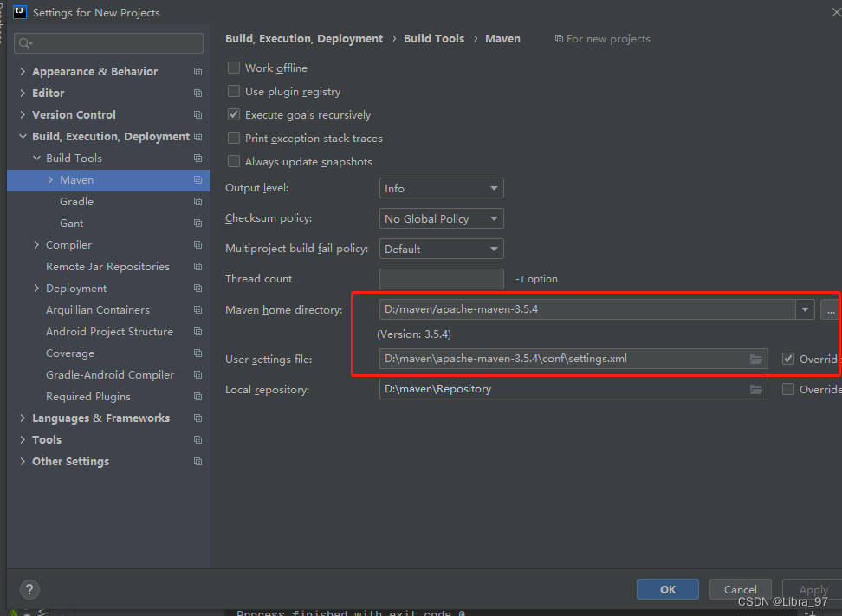The width and height of the screenshot is (842, 616).
Task: Click the project-level icon beside Tools
Action: point(198,440)
